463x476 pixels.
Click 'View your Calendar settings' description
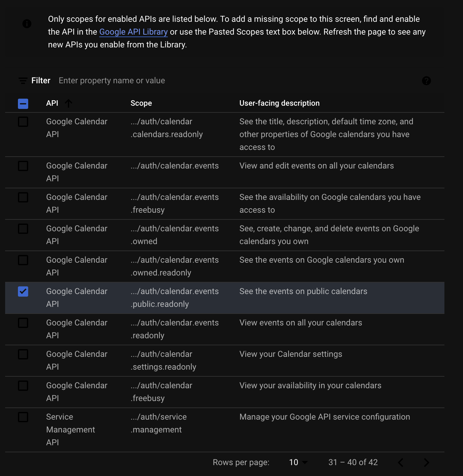click(x=291, y=354)
